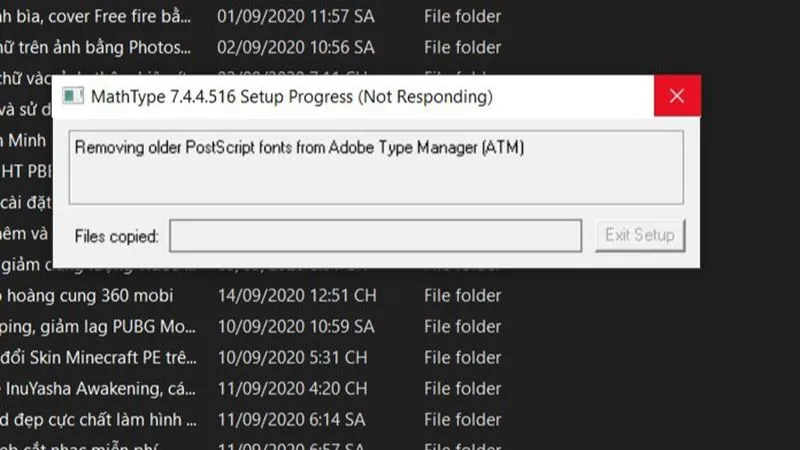Click the Files copied progress bar

pos(375,236)
